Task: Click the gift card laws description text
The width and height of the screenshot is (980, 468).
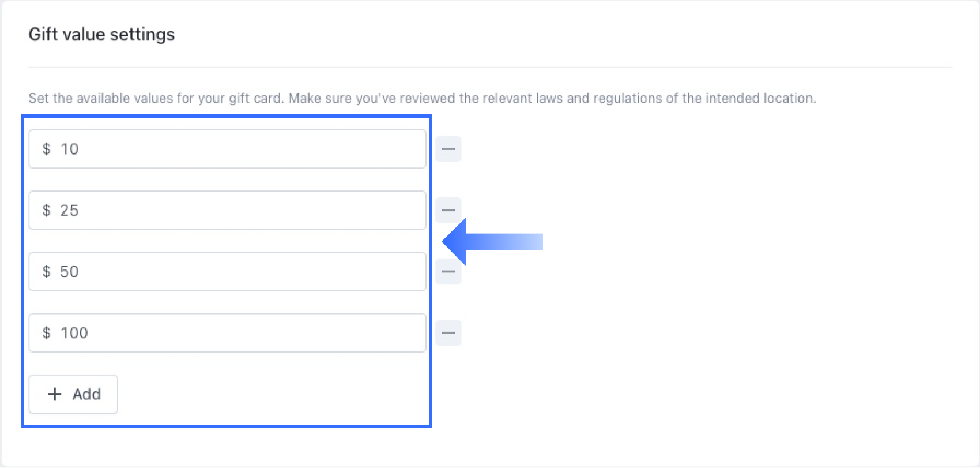Action: pos(422,98)
